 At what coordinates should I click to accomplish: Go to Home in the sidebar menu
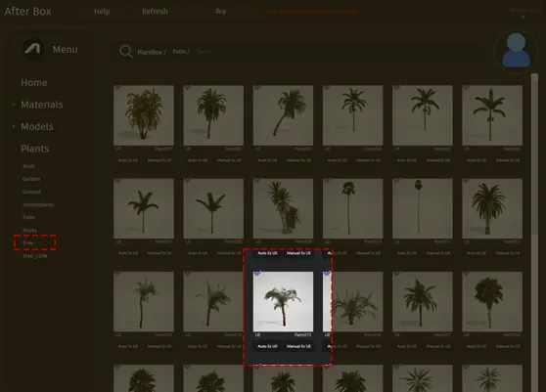(x=34, y=83)
